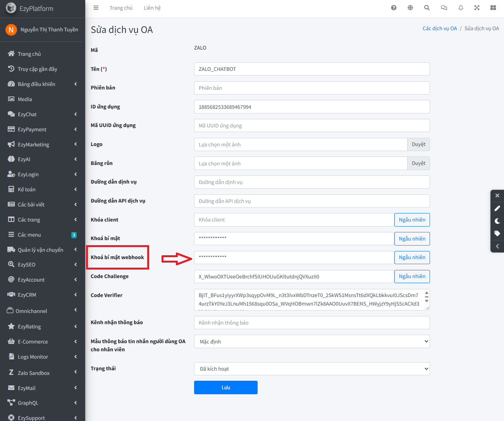Expand Bảng điều khiển sidebar menu
Image resolution: width=504 pixels, height=421 pixels.
pyautogui.click(x=43, y=84)
